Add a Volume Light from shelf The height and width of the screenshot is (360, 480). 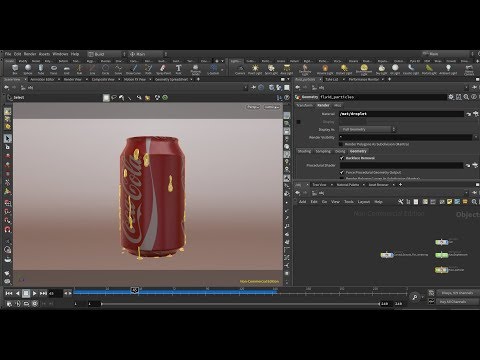[325, 69]
